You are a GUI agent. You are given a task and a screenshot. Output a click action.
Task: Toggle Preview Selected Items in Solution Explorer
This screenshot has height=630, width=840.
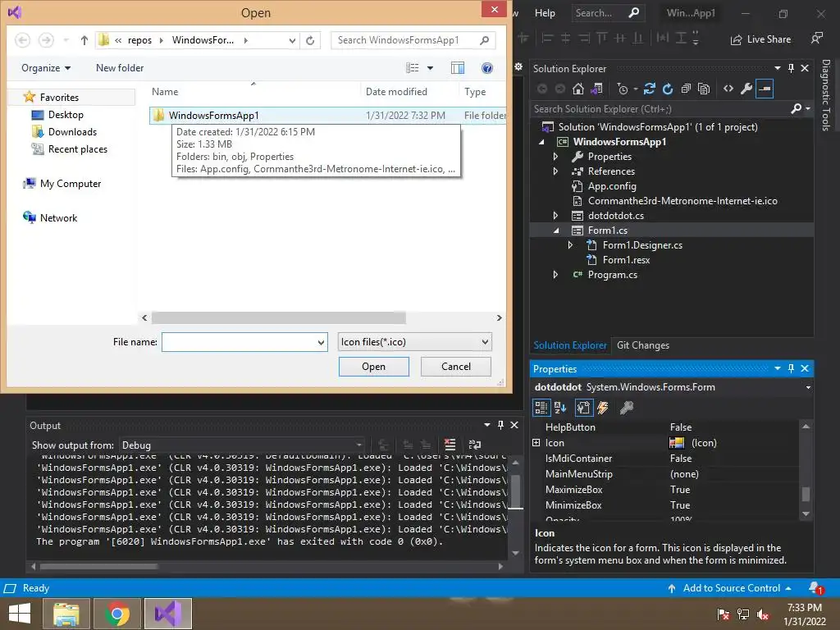765,89
